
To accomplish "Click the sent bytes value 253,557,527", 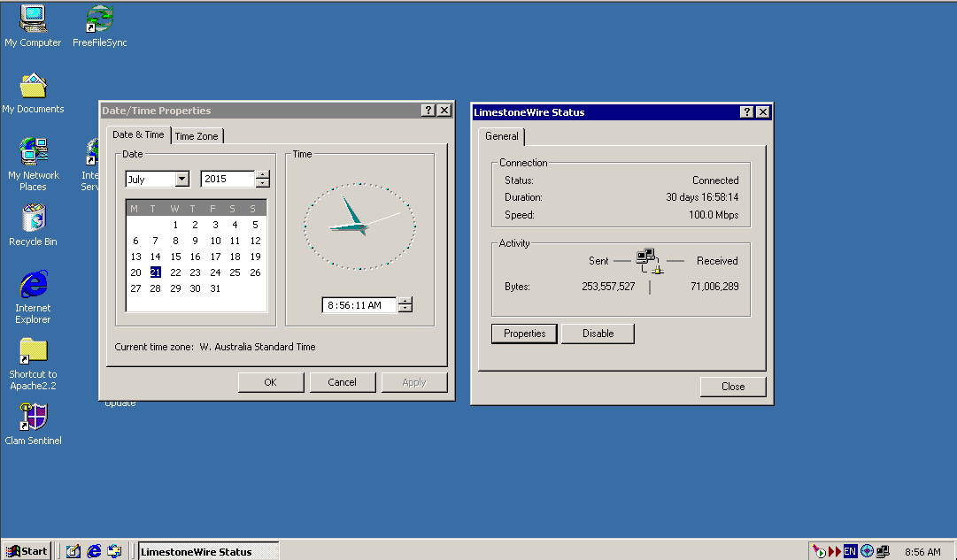I will click(608, 287).
